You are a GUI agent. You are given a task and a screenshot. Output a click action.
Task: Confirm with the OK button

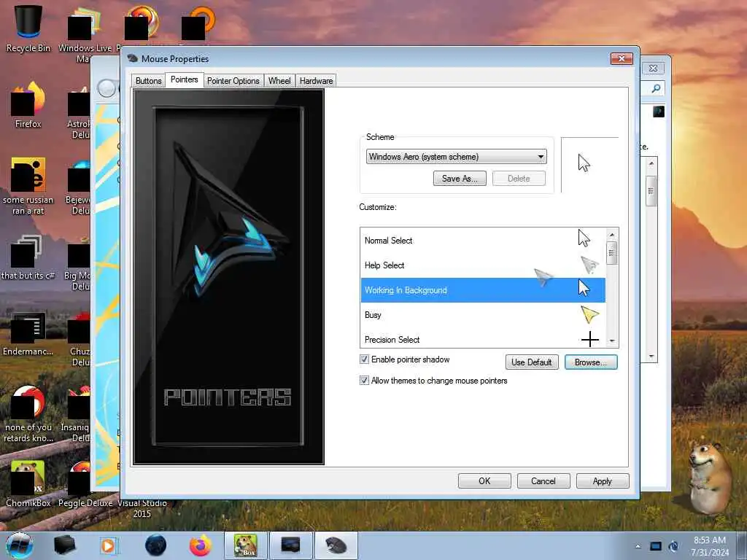pyautogui.click(x=484, y=481)
